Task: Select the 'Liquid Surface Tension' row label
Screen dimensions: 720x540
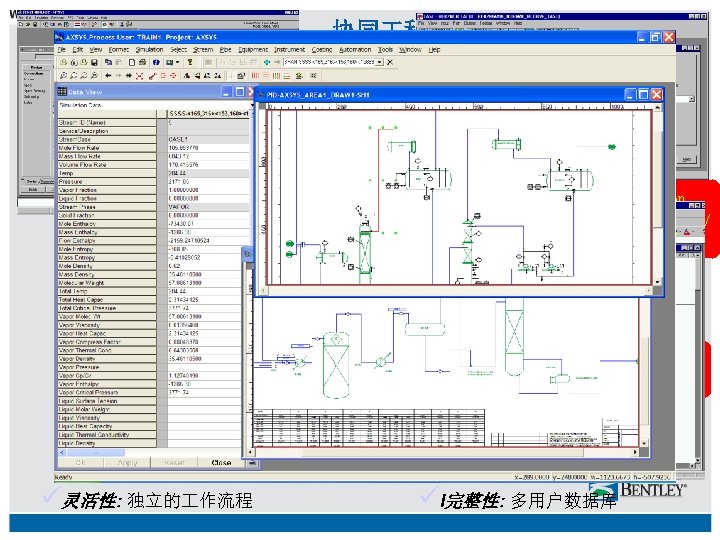Action: coord(107,401)
